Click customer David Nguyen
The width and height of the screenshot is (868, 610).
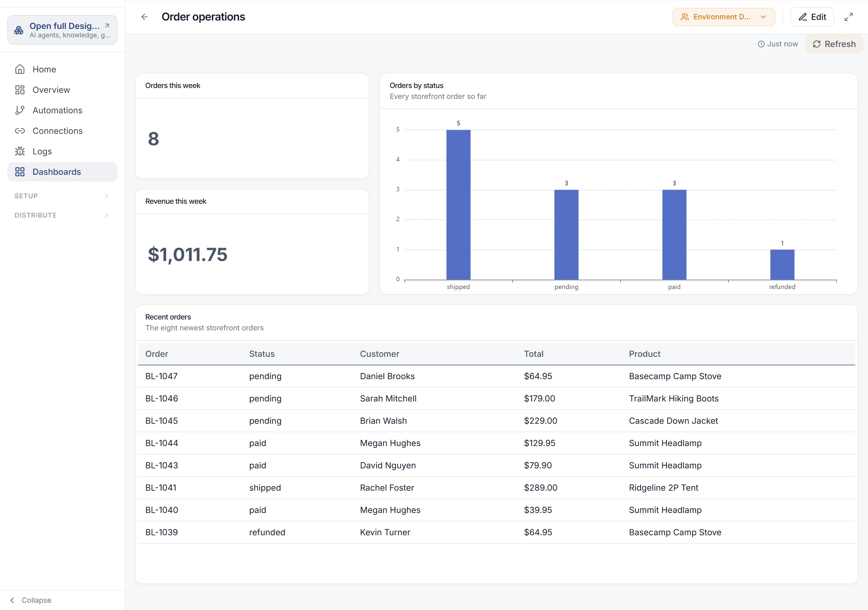388,466
